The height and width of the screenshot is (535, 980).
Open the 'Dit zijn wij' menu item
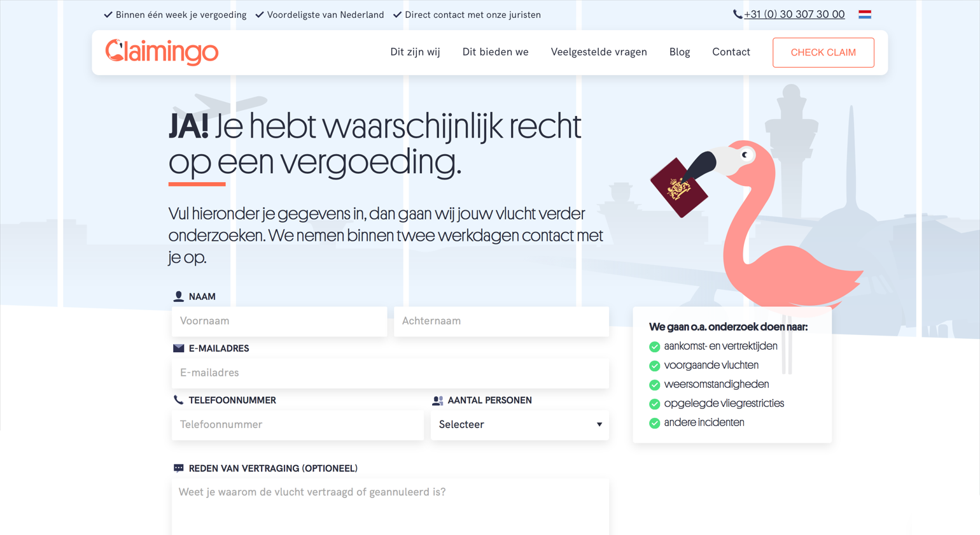coord(415,52)
